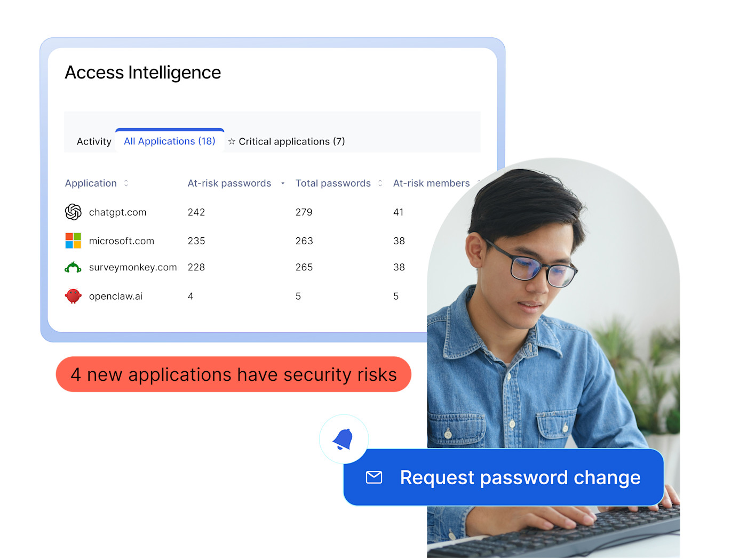Click the 265 total passwords value
This screenshot has height=560, width=747.
[x=304, y=267]
